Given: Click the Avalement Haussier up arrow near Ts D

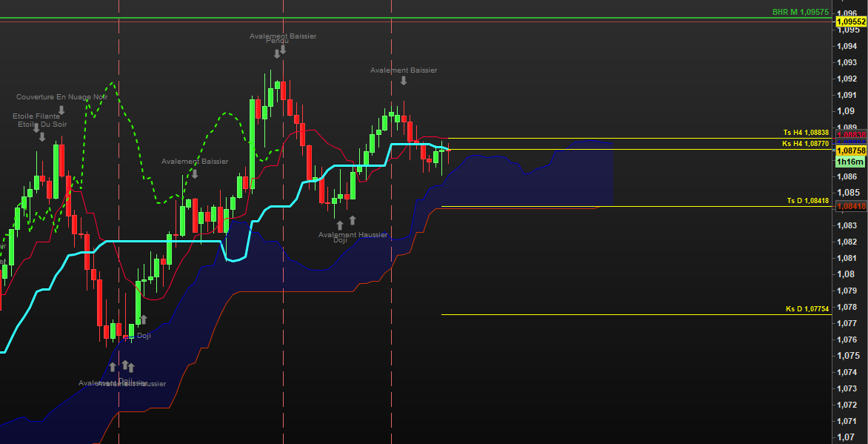Looking at the screenshot, I should [x=353, y=220].
